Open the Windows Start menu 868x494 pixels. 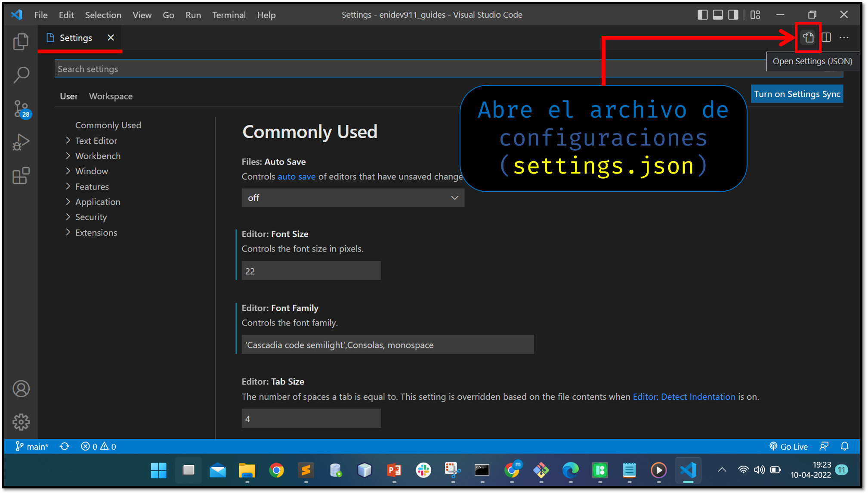click(159, 470)
